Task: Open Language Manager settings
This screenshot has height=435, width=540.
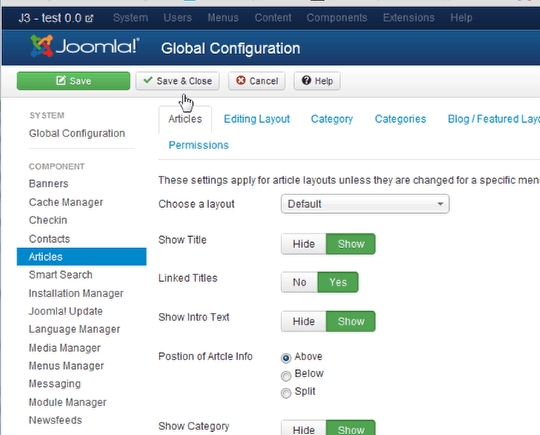Action: 74,329
